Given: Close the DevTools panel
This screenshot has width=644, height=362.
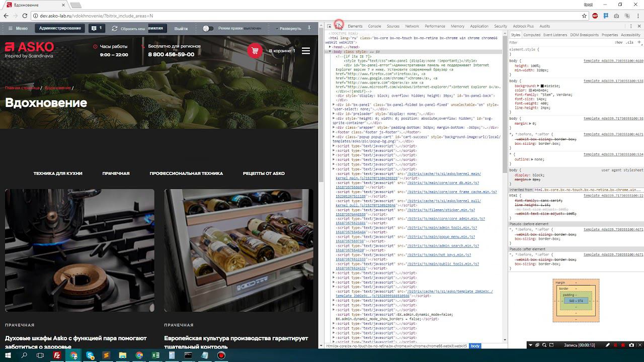Looking at the screenshot, I should (639, 26).
